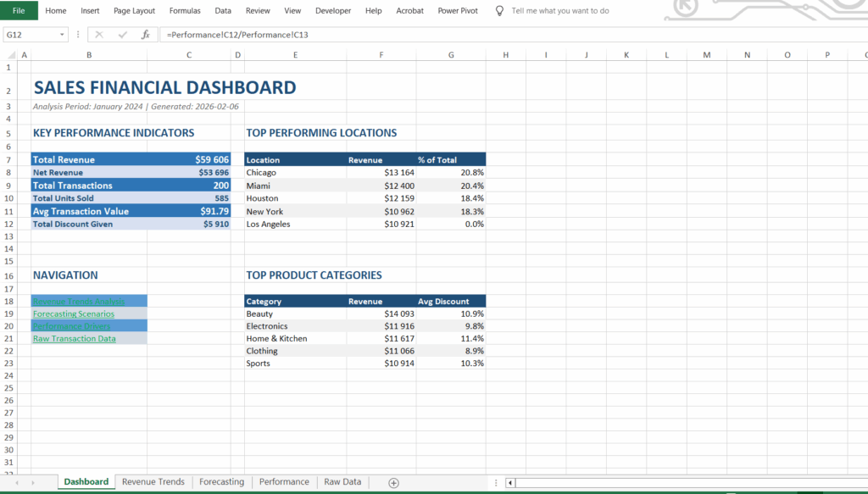868x494 pixels.
Task: Switch to the Performance sheet tab
Action: point(284,481)
